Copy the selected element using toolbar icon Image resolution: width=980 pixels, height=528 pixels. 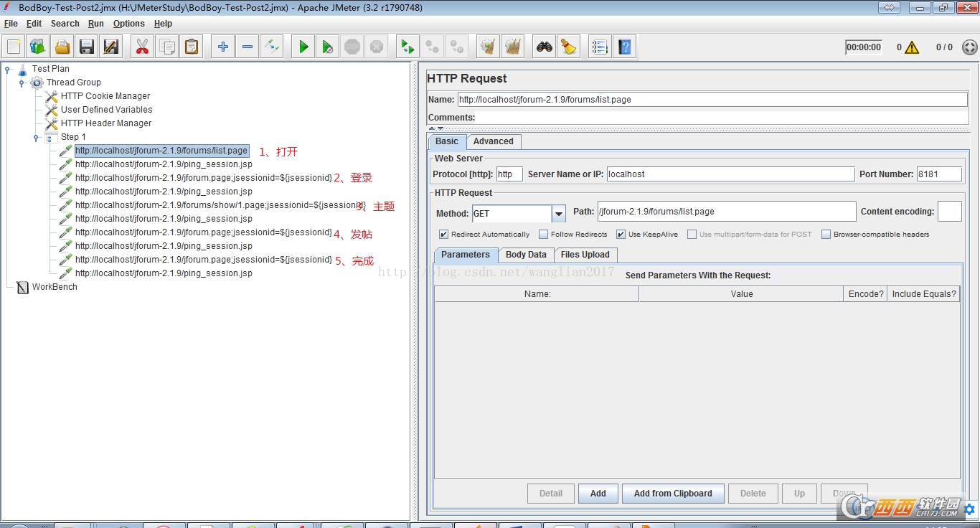(167, 47)
